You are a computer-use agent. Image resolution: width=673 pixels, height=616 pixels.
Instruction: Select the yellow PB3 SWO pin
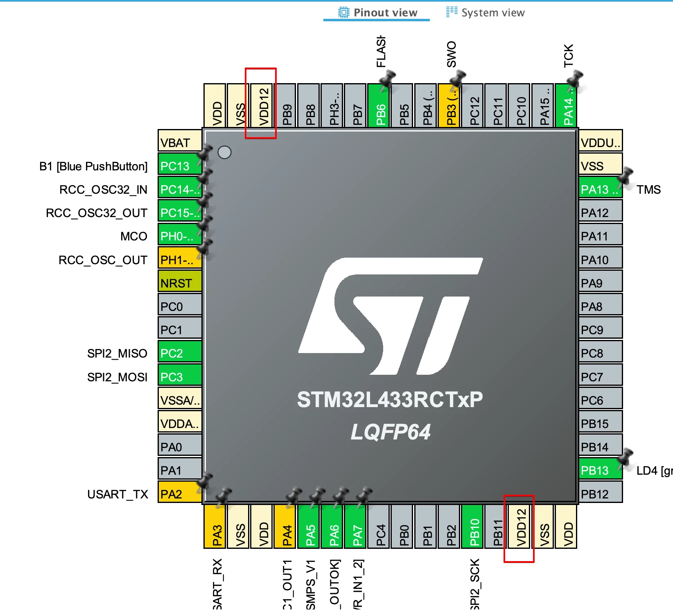449,105
